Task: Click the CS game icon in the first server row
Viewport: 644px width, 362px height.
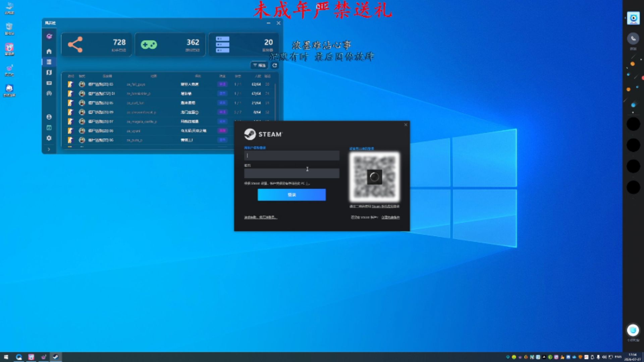Action: (70, 84)
